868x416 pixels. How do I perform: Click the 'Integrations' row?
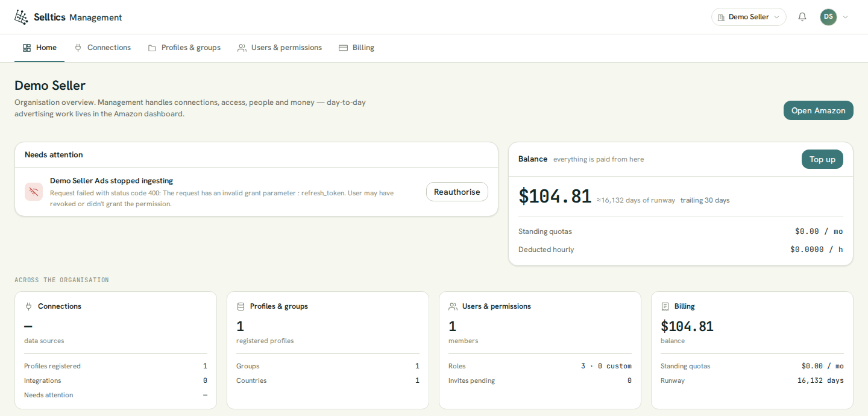pyautogui.click(x=116, y=380)
